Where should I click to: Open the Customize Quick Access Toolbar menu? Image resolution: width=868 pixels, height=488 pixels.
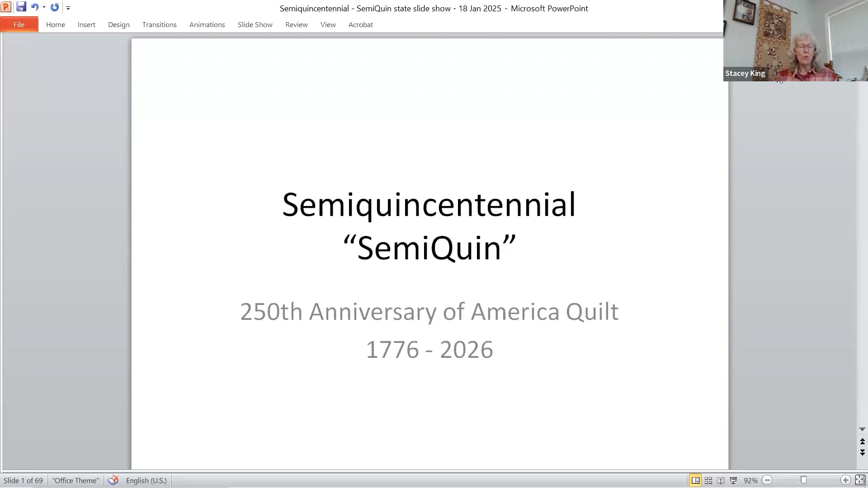[x=68, y=8]
